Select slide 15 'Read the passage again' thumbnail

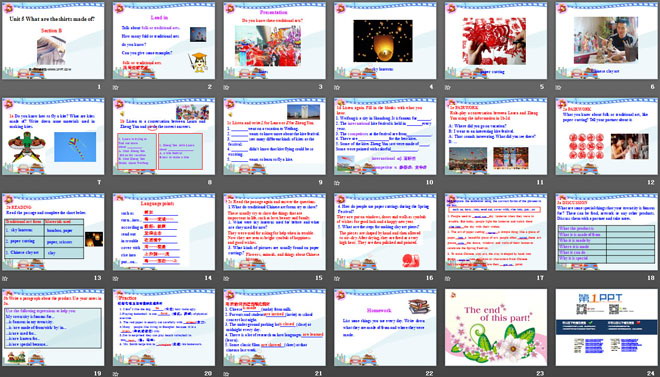coord(274,231)
